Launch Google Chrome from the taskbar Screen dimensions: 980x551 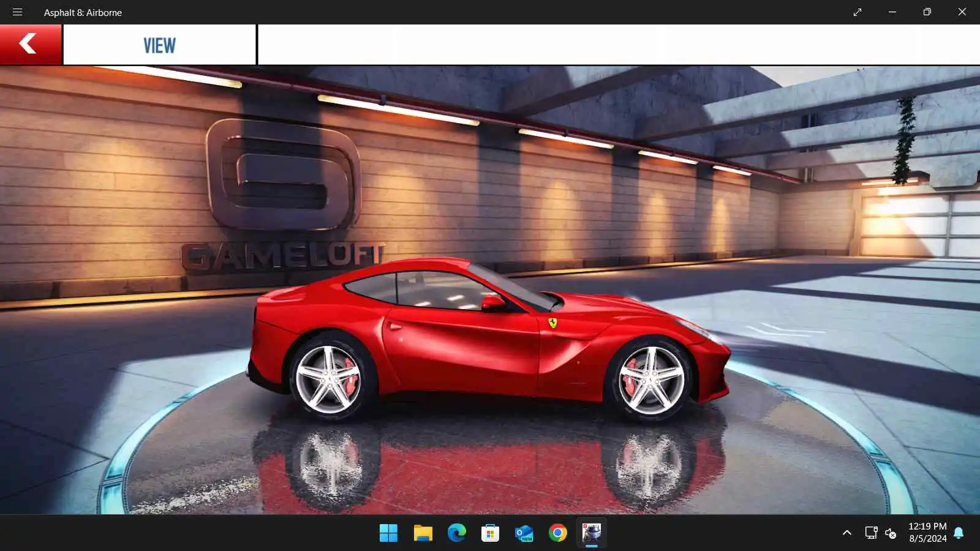[558, 533]
